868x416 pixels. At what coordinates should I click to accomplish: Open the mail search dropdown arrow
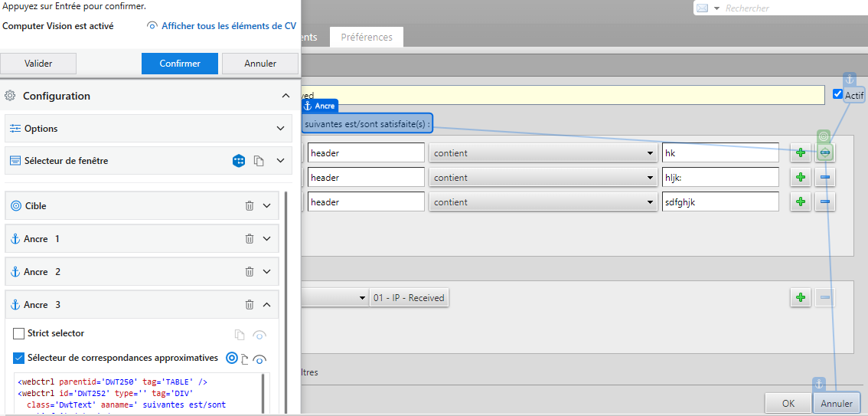(717, 8)
